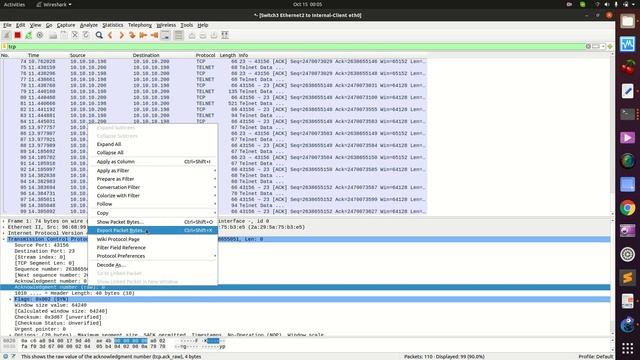Toggle auto-scroll during live capture
This screenshot has height=360, width=640.
click(x=165, y=36)
